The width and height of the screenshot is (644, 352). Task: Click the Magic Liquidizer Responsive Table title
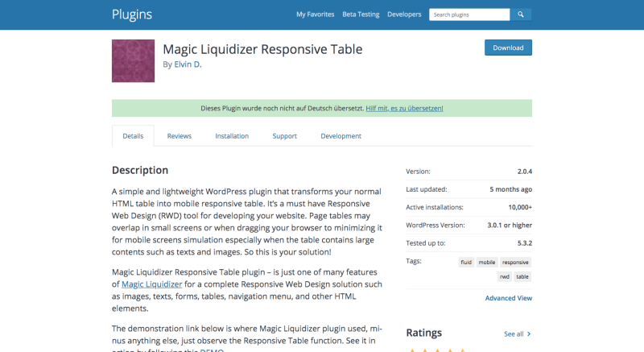coord(262,49)
